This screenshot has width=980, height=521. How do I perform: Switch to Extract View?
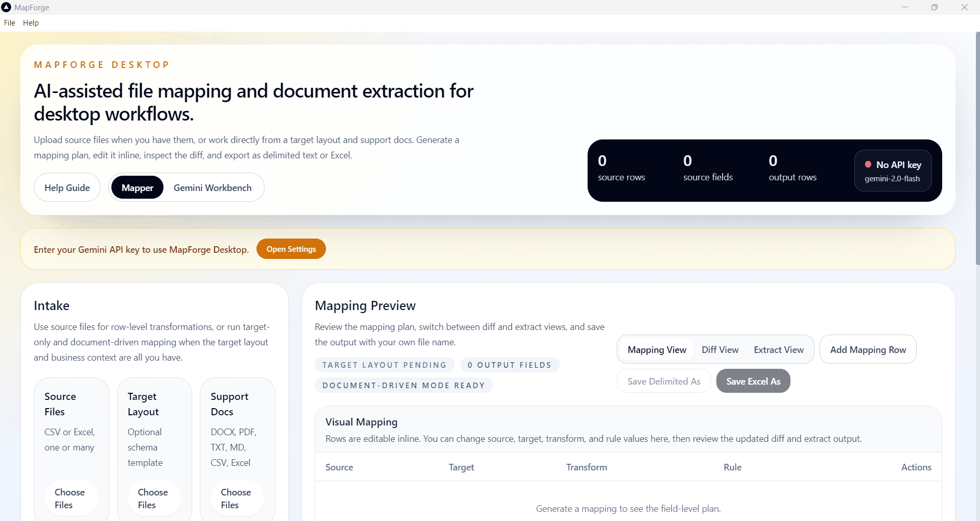tap(778, 349)
